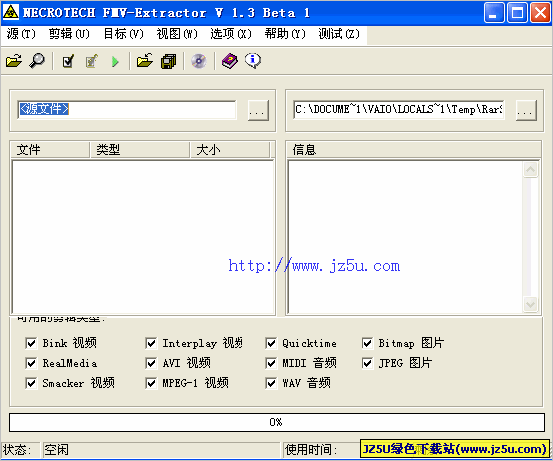Viewport: 553px width, 461px height.
Task: Click the 信息 panel header
Action: [x=413, y=150]
